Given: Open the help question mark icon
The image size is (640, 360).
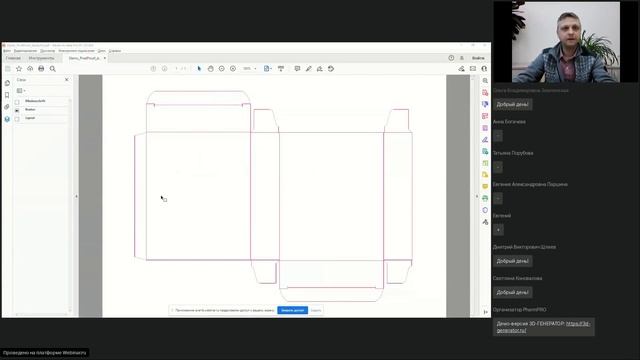Looking at the screenshot, I should click(x=451, y=58).
